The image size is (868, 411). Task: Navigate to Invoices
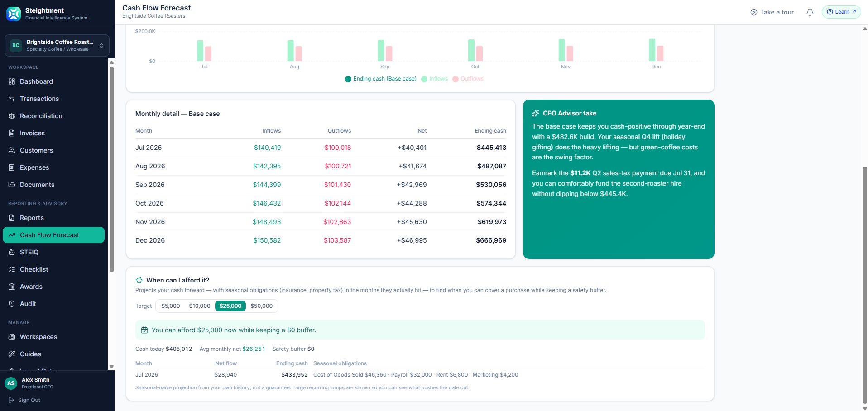[x=53, y=133]
